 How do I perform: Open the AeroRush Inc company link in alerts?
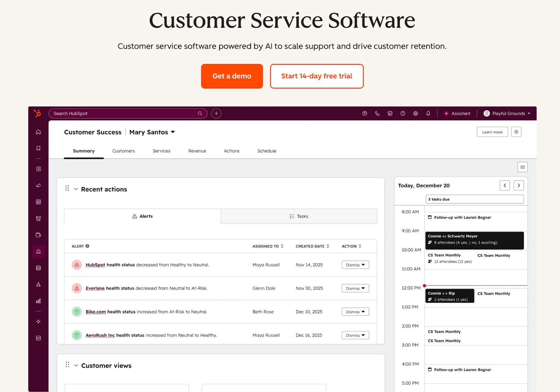(100, 335)
